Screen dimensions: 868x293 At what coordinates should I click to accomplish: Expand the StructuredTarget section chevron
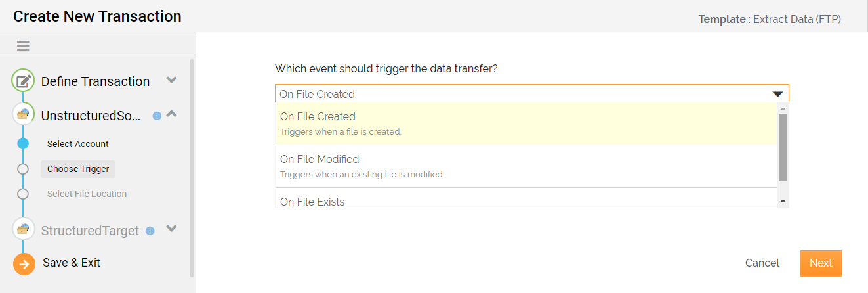[171, 229]
